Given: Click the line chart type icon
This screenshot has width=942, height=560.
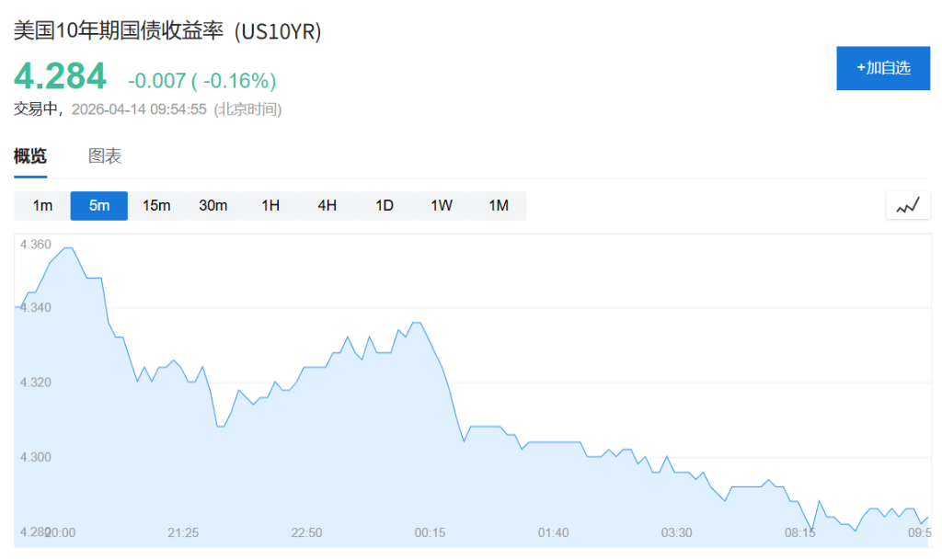Looking at the screenshot, I should pyautogui.click(x=908, y=206).
